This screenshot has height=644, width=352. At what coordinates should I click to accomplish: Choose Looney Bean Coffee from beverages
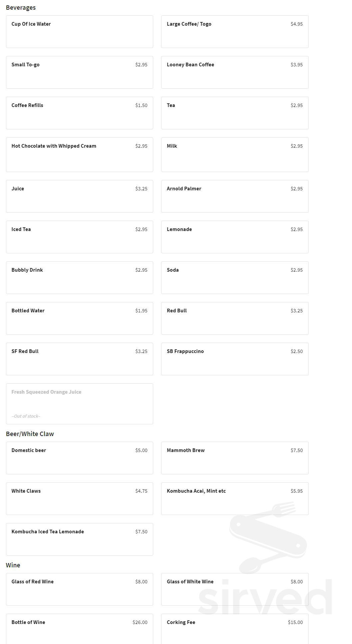234,72
